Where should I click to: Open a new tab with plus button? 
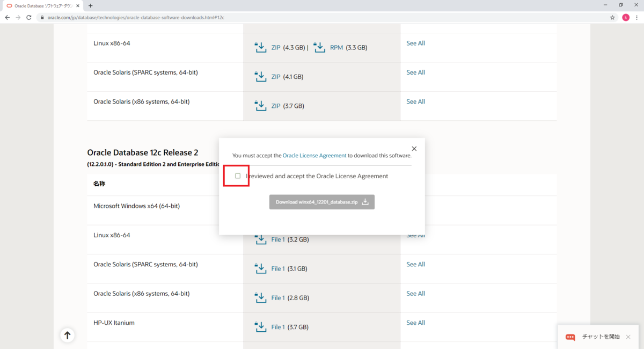point(90,5)
